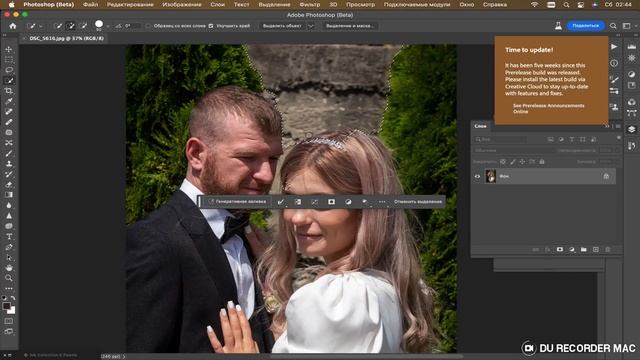Open more options dots in contextual bar
This screenshot has width=640, height=360.
click(382, 202)
